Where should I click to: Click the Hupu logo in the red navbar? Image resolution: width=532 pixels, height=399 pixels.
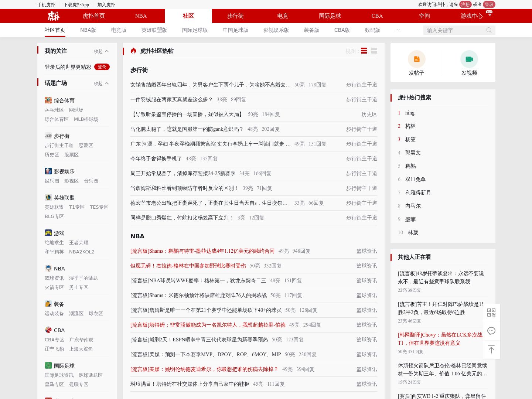54,16
